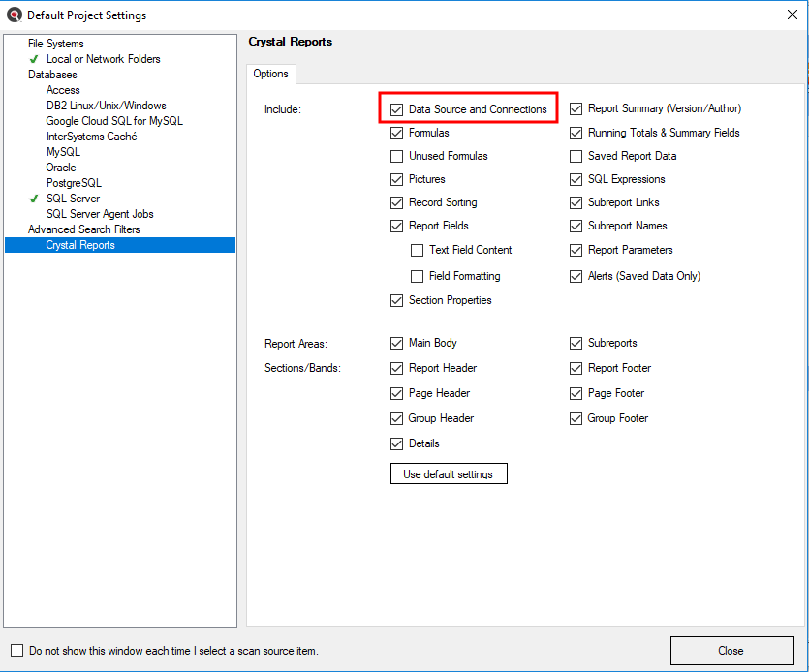Viewport: 809px width, 672px height.
Task: Enable Field Formatting option
Action: pos(417,276)
